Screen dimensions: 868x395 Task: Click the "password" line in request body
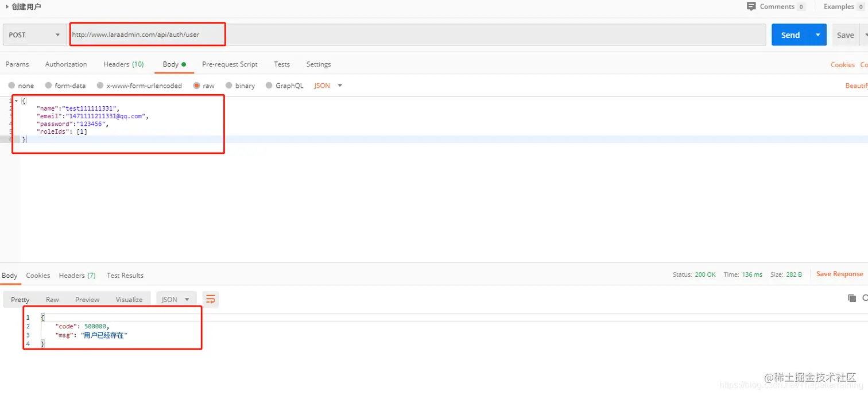point(72,124)
